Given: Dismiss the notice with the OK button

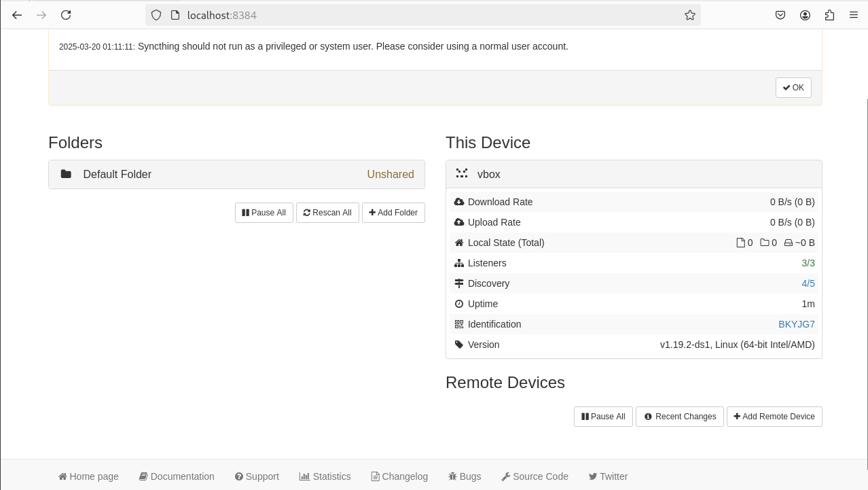Looking at the screenshot, I should pos(793,88).
